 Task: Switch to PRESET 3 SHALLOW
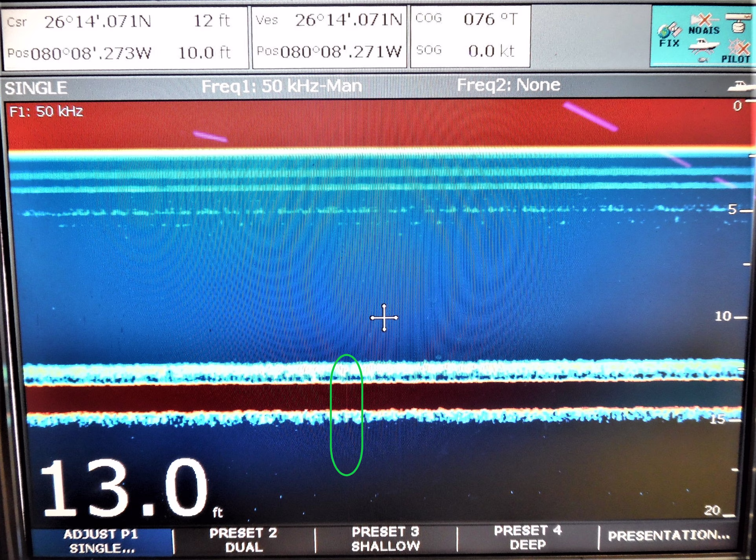coord(385,539)
